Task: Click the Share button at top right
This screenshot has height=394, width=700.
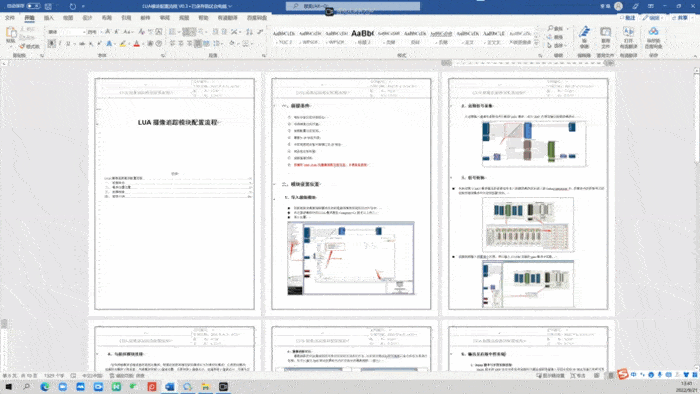Action: point(680,18)
